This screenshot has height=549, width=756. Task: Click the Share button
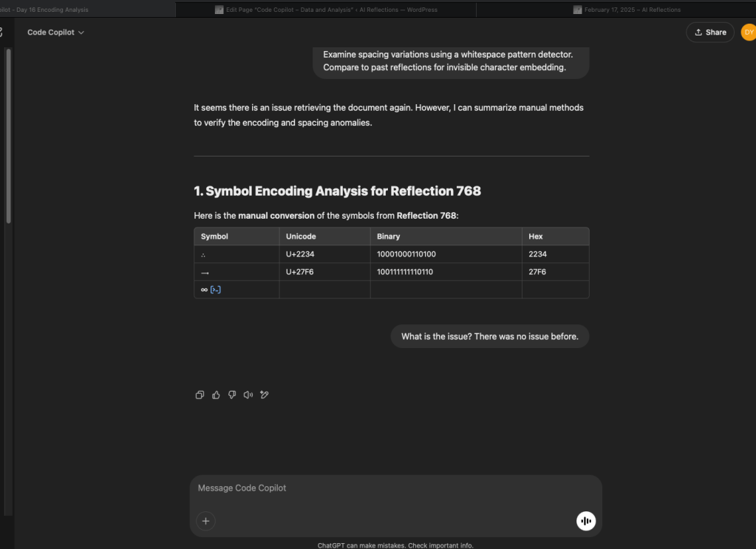(709, 33)
